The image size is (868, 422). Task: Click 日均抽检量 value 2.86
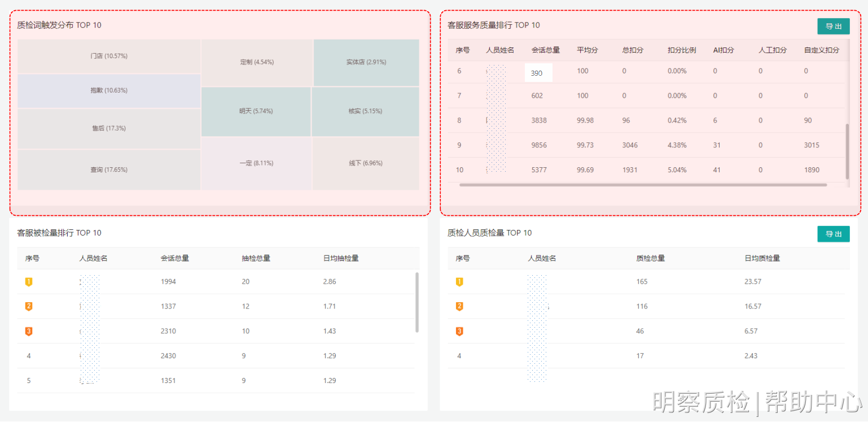pyautogui.click(x=330, y=282)
